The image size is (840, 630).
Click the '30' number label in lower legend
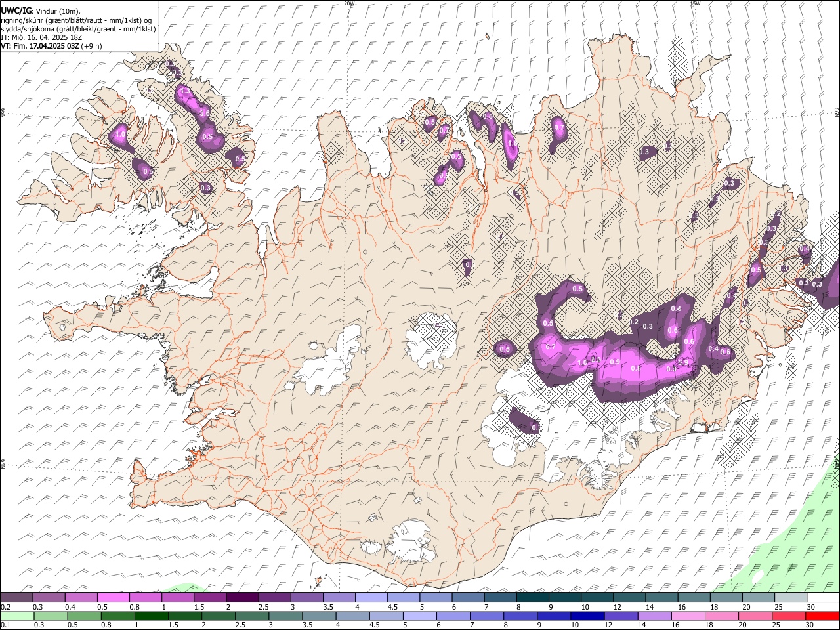[811, 625]
